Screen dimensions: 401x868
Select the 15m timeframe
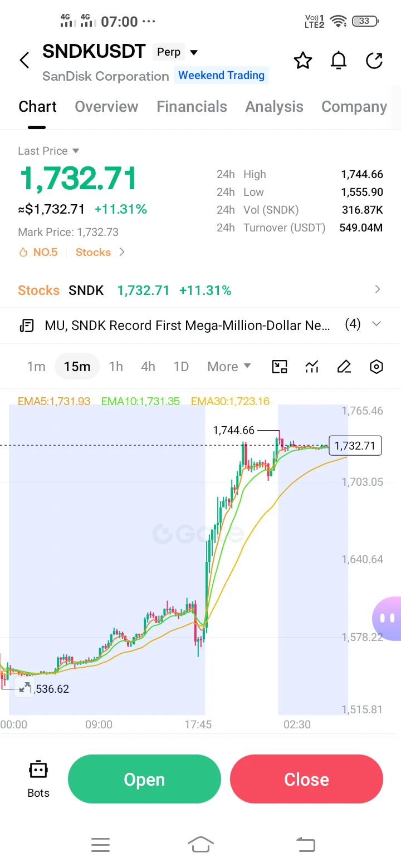tap(77, 367)
